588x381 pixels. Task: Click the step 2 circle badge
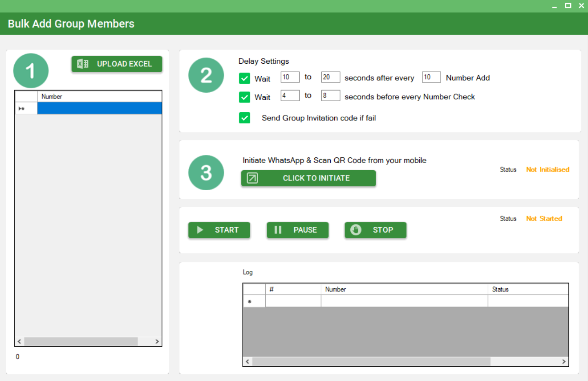click(206, 75)
